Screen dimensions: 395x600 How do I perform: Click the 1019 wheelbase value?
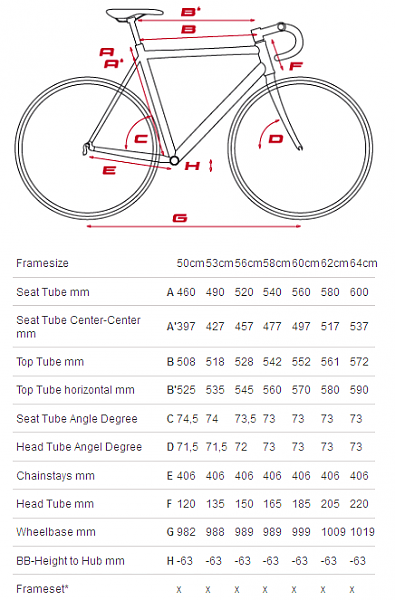click(362, 532)
